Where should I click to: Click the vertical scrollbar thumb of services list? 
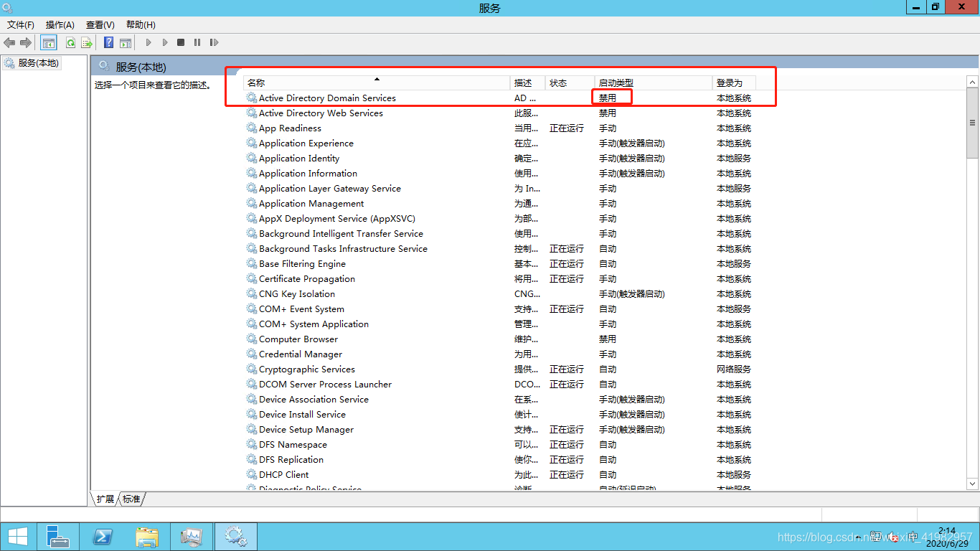pos(973,123)
